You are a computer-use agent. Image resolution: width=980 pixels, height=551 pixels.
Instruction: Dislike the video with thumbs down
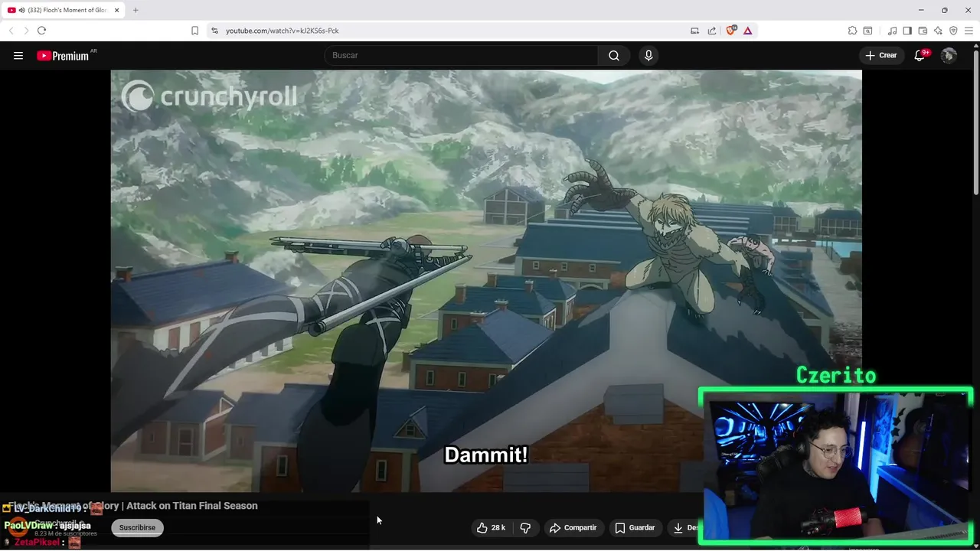click(x=525, y=528)
